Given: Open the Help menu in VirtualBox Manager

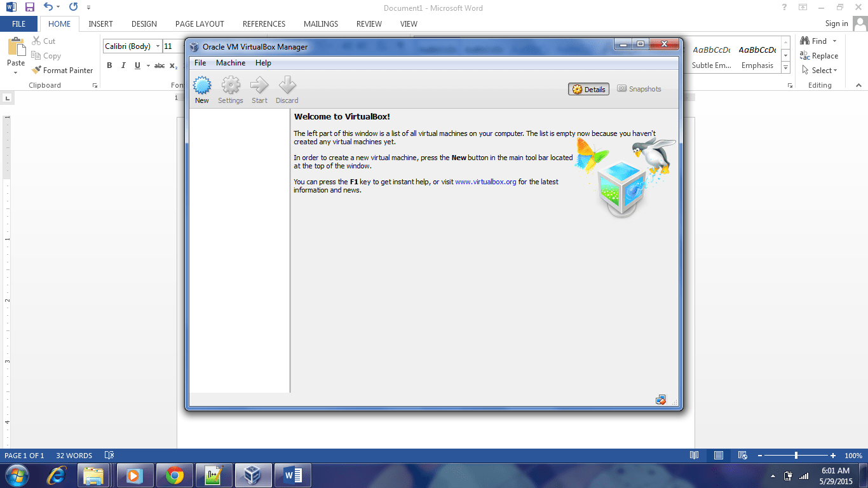Looking at the screenshot, I should point(263,63).
